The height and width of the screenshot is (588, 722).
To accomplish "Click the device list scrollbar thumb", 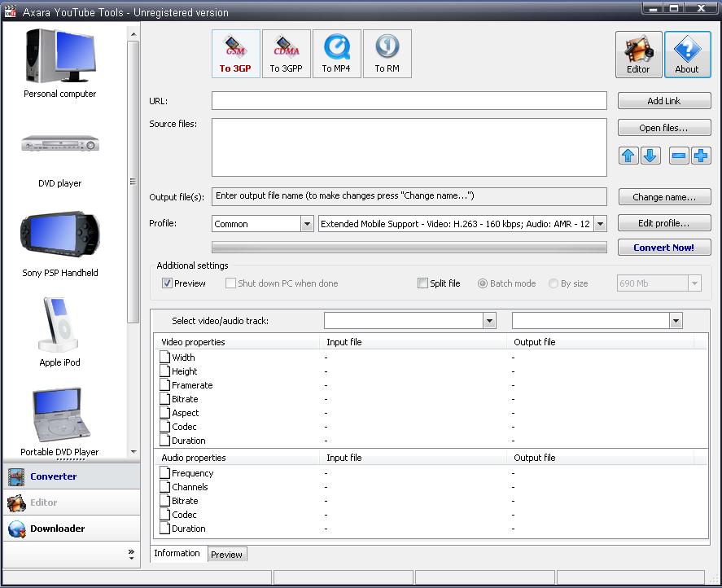I will point(133,182).
